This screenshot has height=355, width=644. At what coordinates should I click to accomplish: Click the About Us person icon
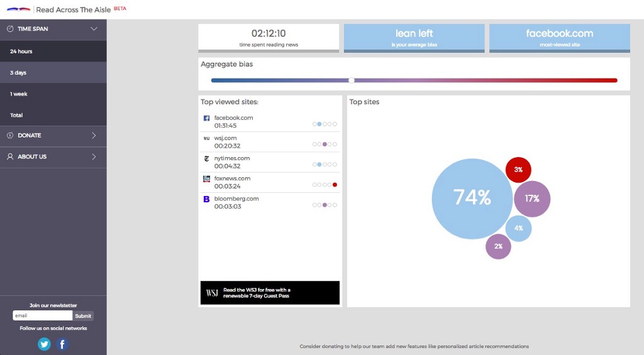pyautogui.click(x=10, y=156)
